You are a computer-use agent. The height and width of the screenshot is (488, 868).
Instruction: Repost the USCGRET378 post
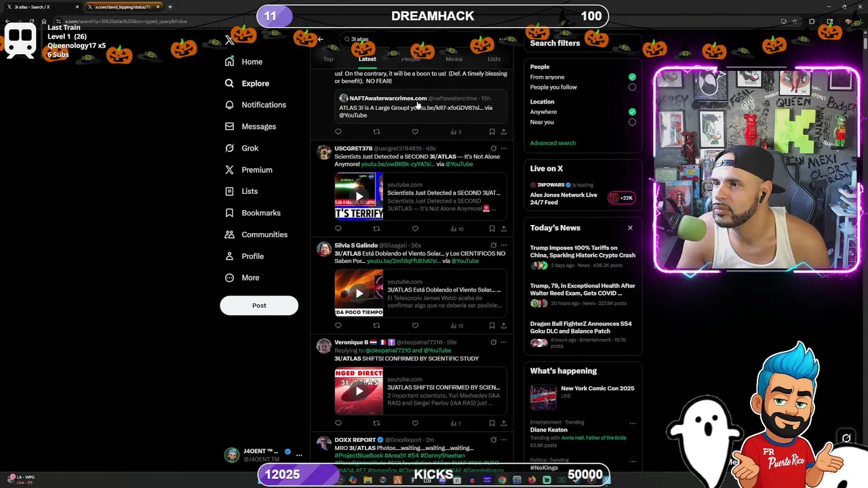(376, 228)
